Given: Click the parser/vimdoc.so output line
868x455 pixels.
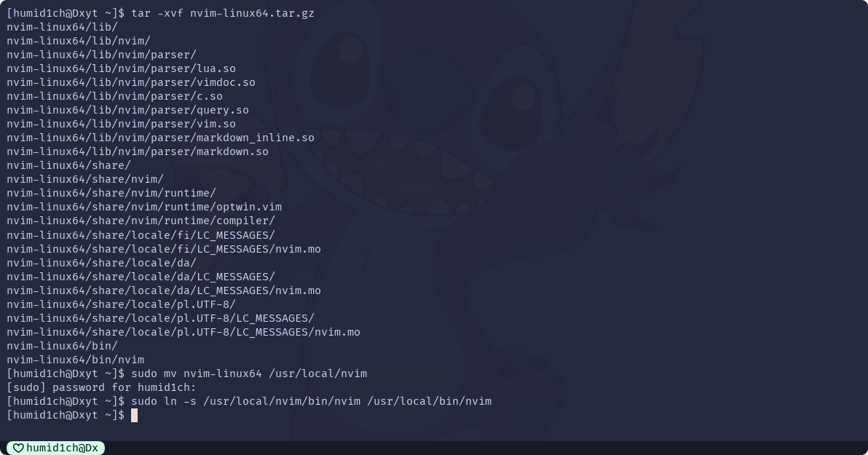Looking at the screenshot, I should point(131,82).
